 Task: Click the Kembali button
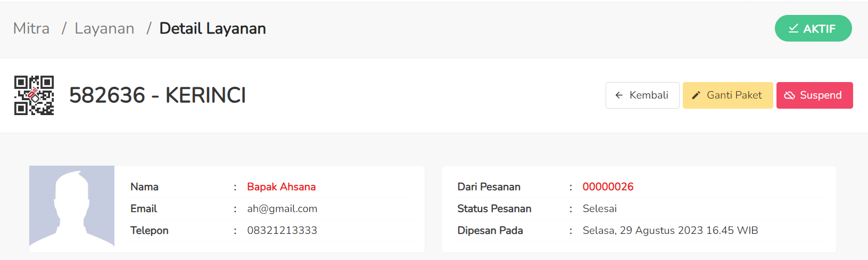(642, 95)
